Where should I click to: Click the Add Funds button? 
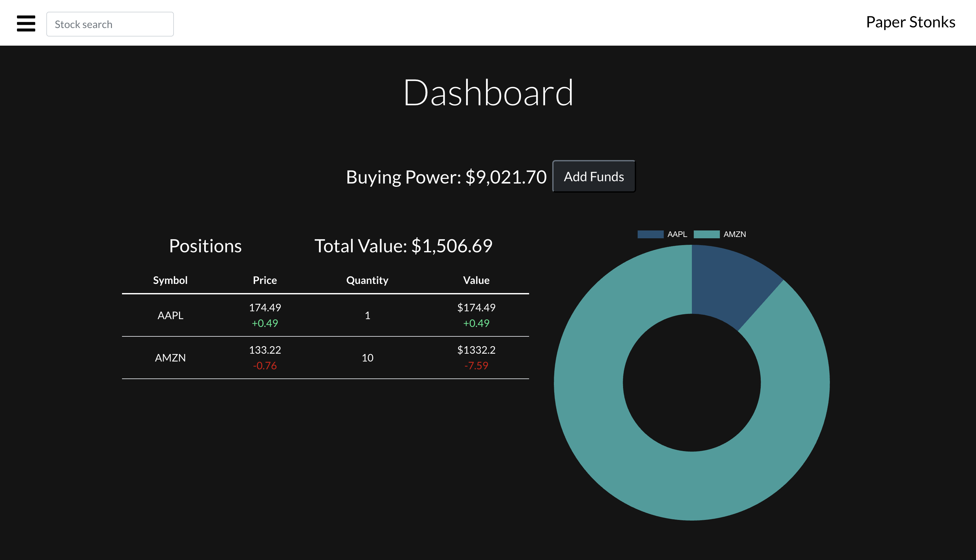tap(594, 177)
